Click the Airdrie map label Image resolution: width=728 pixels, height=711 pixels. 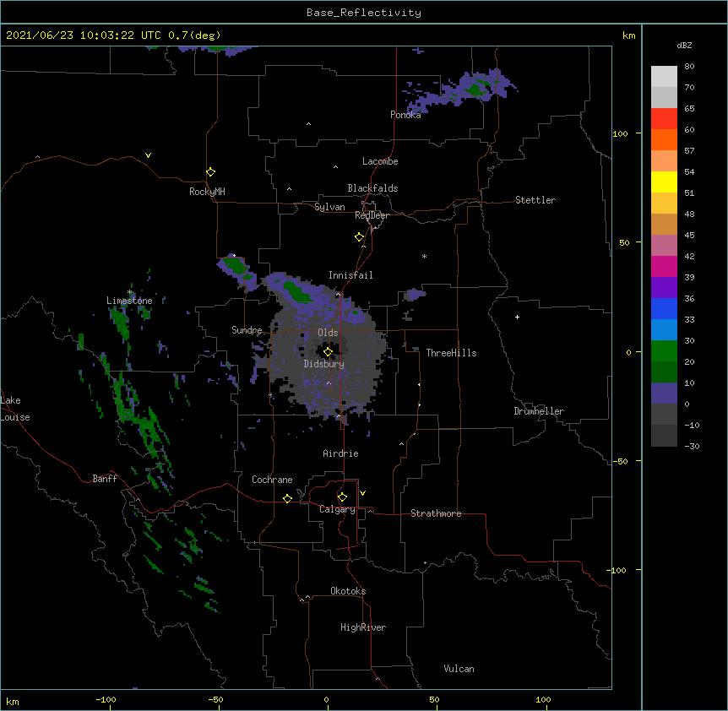point(341,453)
